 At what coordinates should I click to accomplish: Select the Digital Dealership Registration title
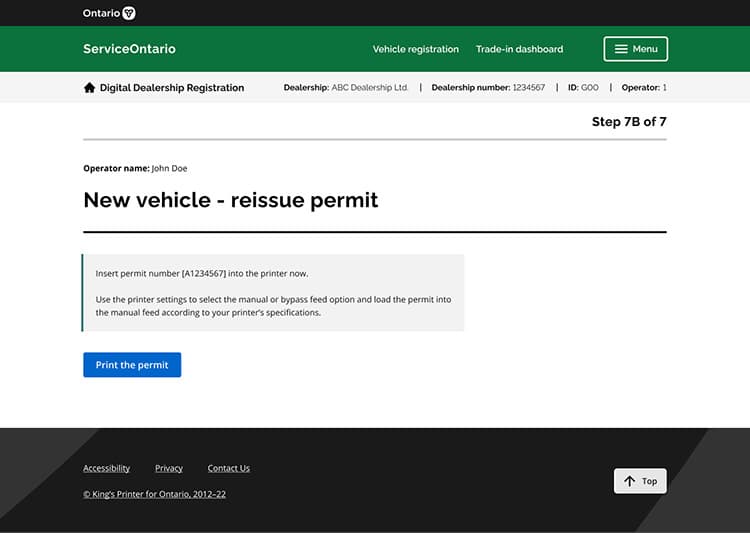click(171, 88)
